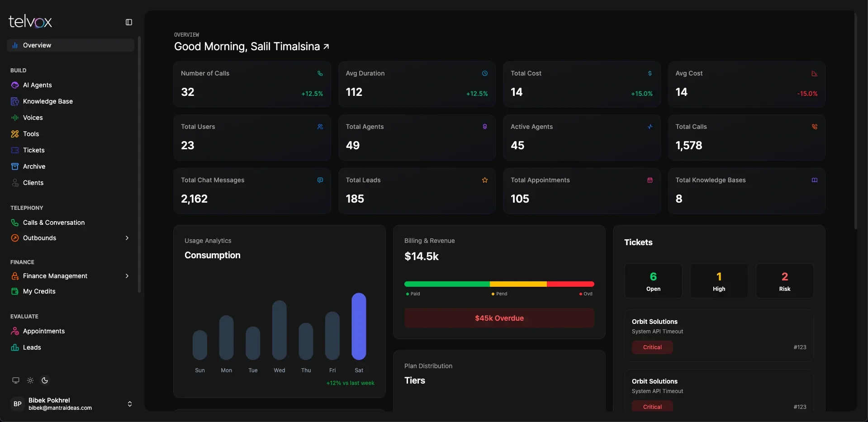This screenshot has width=868, height=422.
Task: Click the chat icon on Total Chat Messages card
Action: tap(320, 180)
